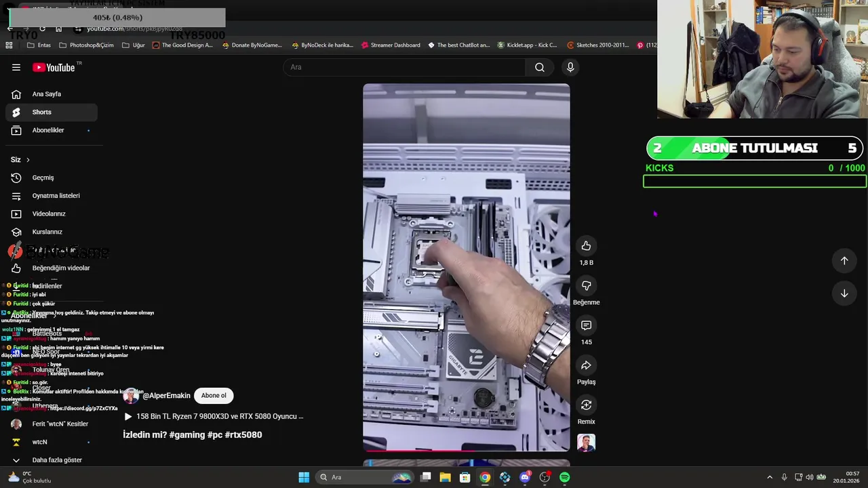The width and height of the screenshot is (868, 488).
Task: Open the sound source thumbnail under Remix
Action: (x=586, y=443)
